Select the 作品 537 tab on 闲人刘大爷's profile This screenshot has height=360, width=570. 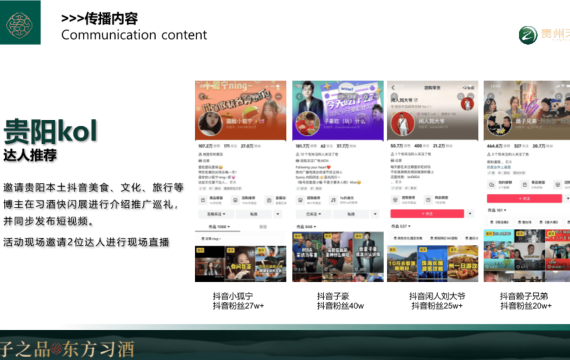(401, 226)
